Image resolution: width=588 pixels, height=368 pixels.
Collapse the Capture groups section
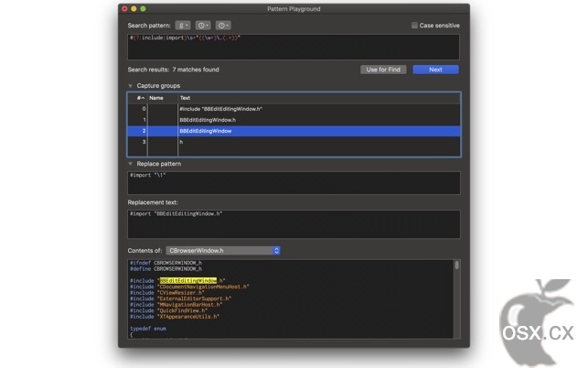click(x=130, y=86)
